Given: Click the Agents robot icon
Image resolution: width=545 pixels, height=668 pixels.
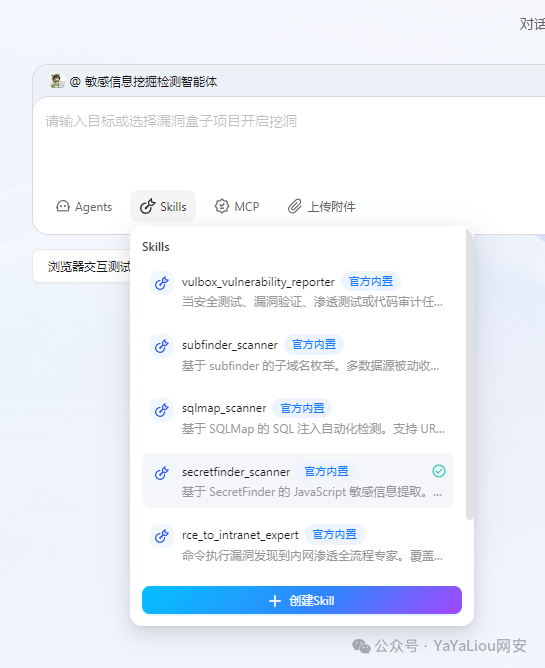Looking at the screenshot, I should [x=63, y=207].
